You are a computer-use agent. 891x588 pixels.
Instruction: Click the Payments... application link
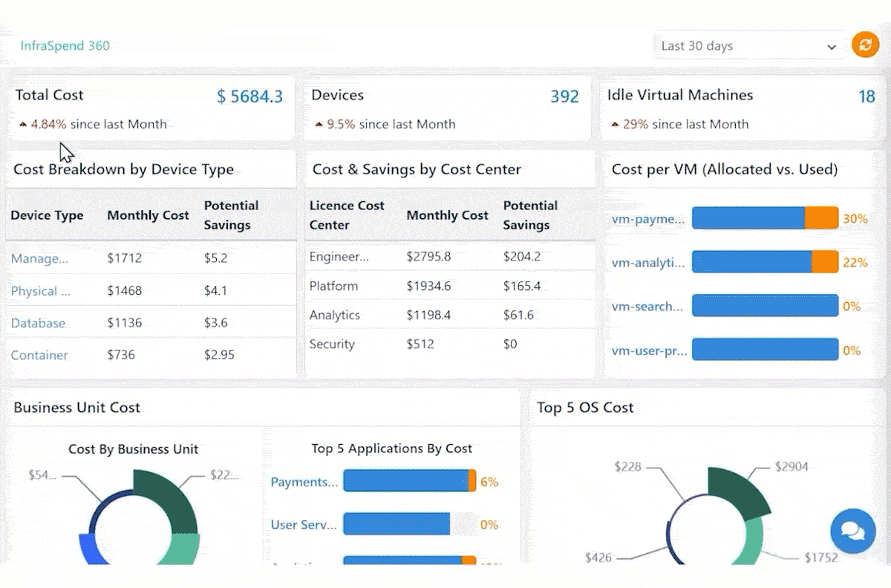[304, 482]
